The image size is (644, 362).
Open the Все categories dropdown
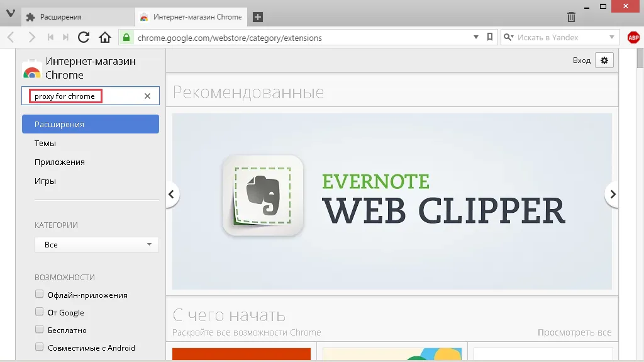96,245
